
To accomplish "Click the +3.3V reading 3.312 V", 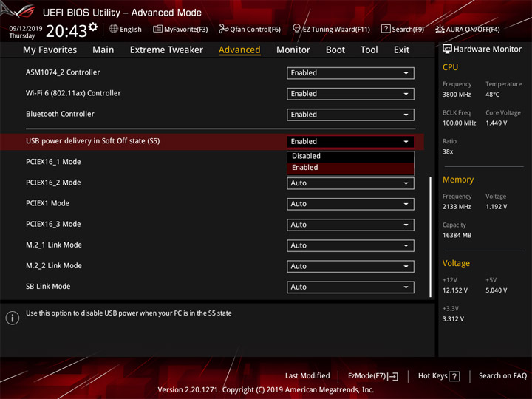I will pyautogui.click(x=453, y=319).
